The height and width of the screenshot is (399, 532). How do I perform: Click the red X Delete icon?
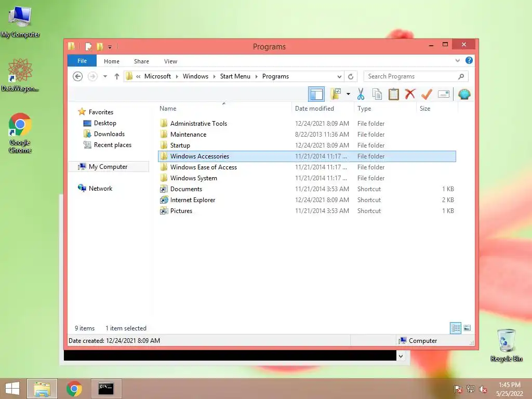[410, 94]
